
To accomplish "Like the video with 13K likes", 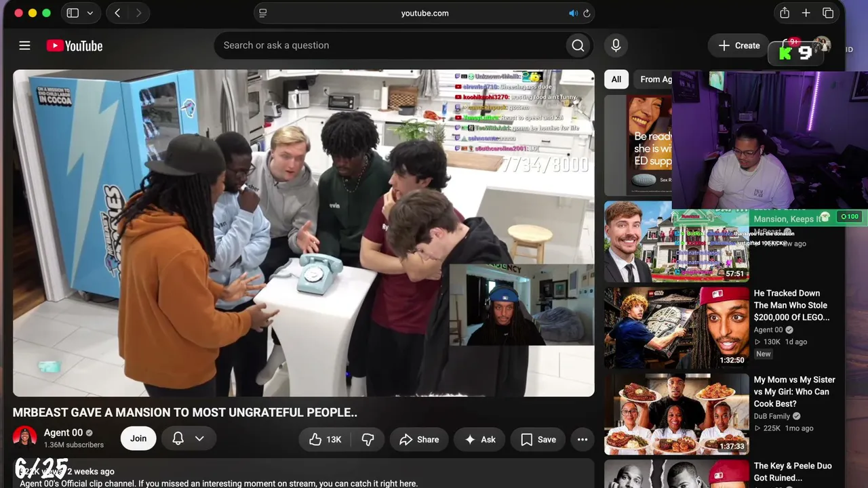I will [x=325, y=439].
